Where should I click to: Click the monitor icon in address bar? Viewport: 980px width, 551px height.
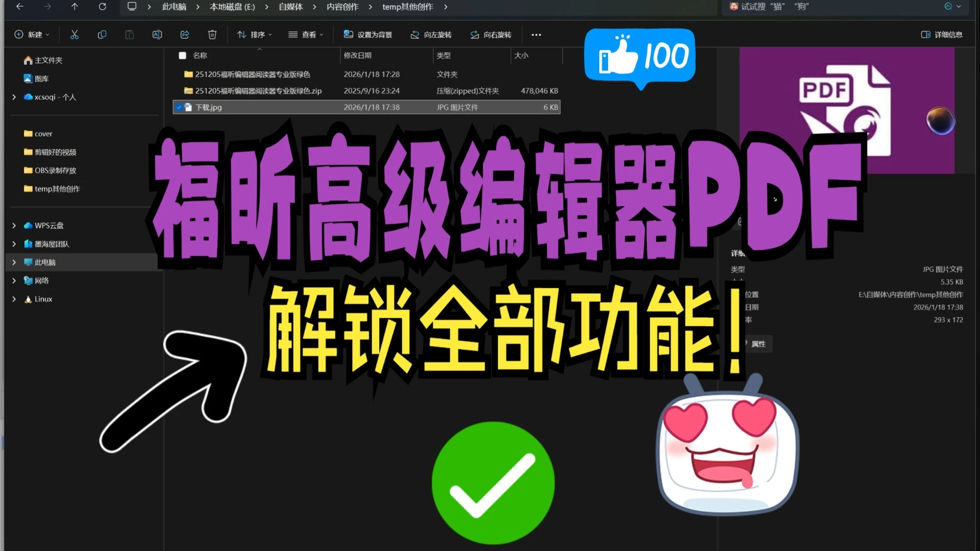[132, 7]
